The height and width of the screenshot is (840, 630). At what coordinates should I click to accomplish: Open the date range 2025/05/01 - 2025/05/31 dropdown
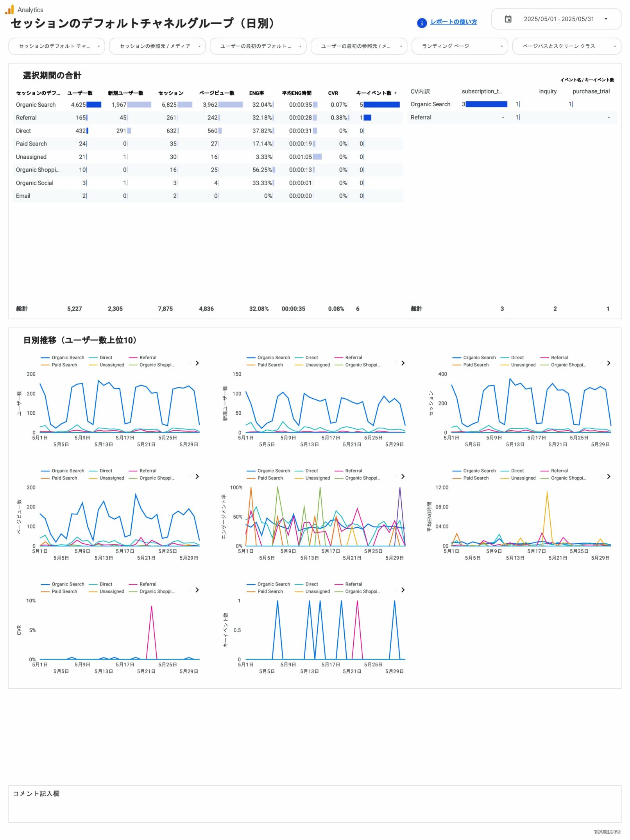coord(558,19)
